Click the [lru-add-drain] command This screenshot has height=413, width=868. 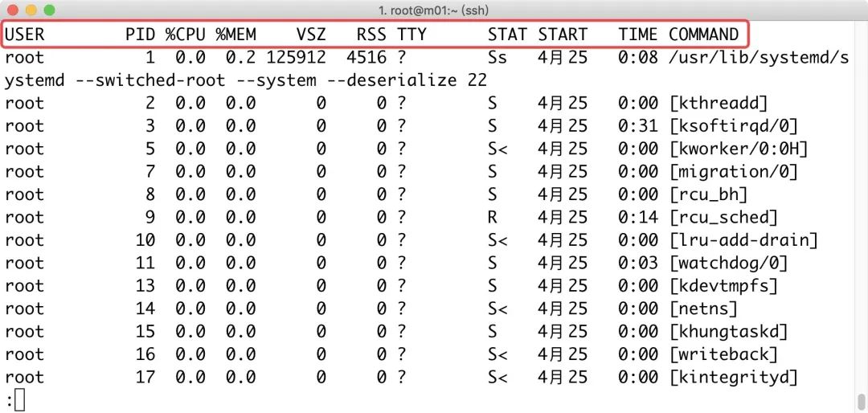743,240
